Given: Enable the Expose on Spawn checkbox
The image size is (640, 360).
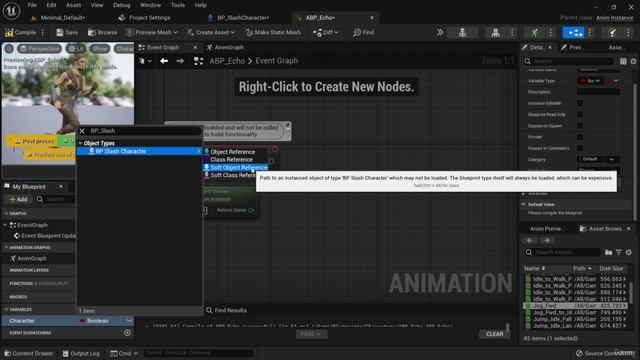Looking at the screenshot, I should click(580, 126).
